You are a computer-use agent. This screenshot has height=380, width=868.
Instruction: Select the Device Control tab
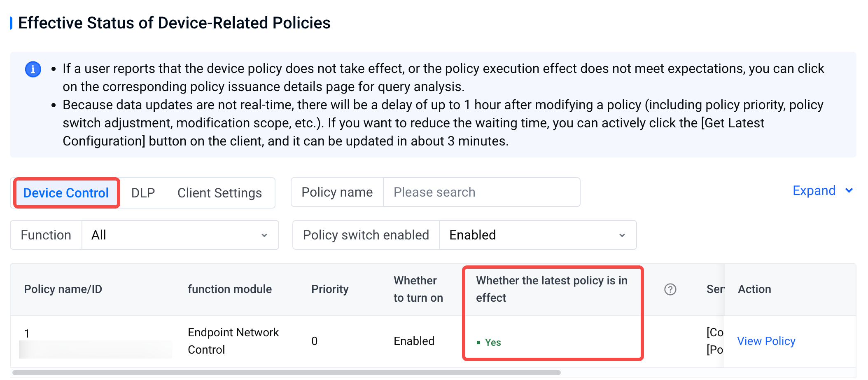pyautogui.click(x=66, y=193)
